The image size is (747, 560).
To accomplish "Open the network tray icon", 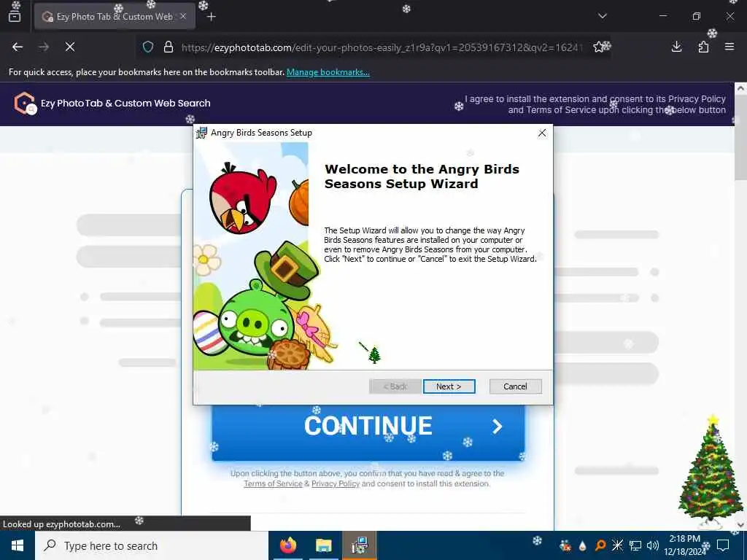I will click(635, 545).
